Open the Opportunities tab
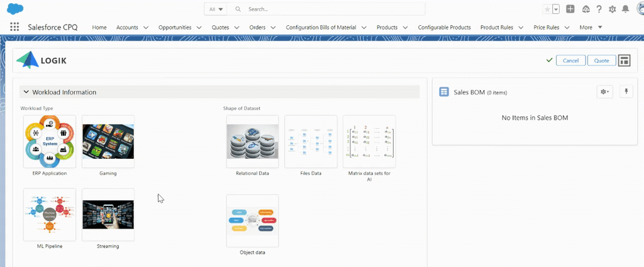Screen dimensions: 644x267 click(175, 28)
